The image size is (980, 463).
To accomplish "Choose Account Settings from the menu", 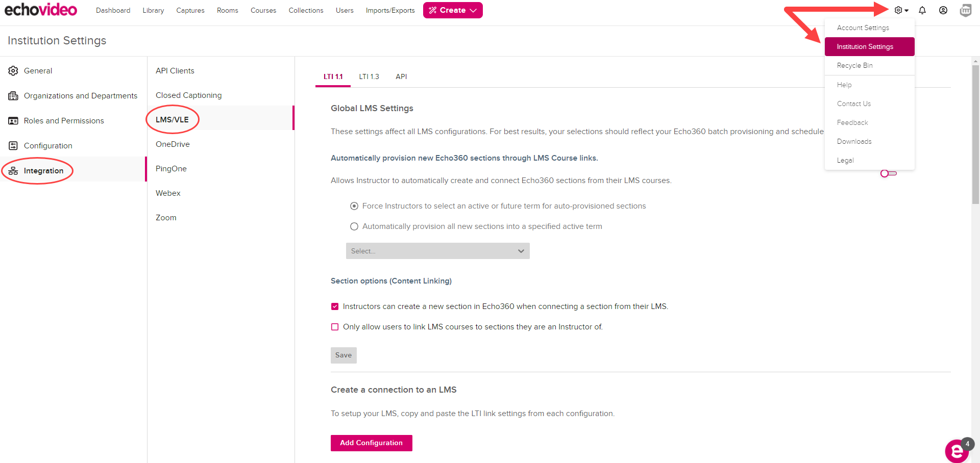I will [870, 28].
